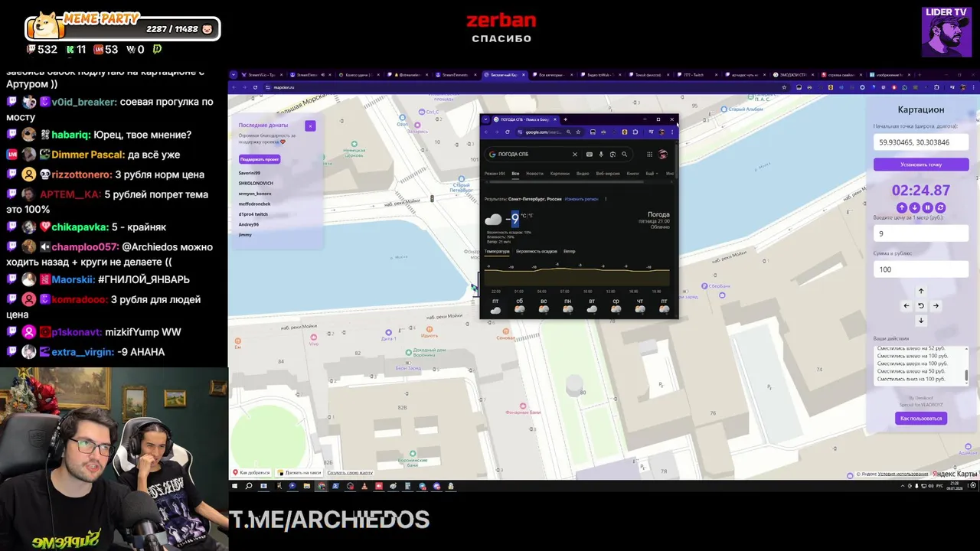Viewport: 980px width, 551px height.
Task: Click donor name SHKOLONOVICH
Action: click(256, 183)
